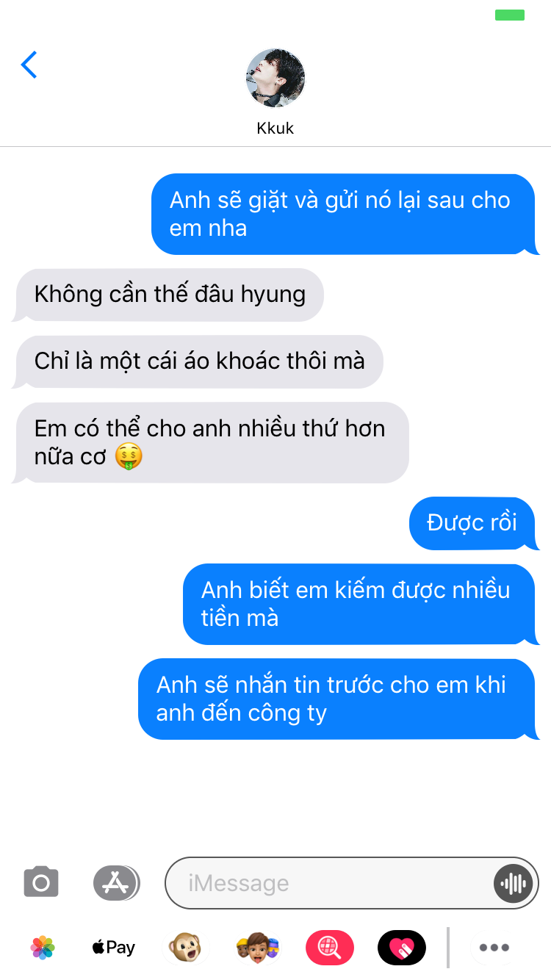Open the monkey Animoji icon
Viewport: 551px width, 980px height.
pyautogui.click(x=184, y=948)
